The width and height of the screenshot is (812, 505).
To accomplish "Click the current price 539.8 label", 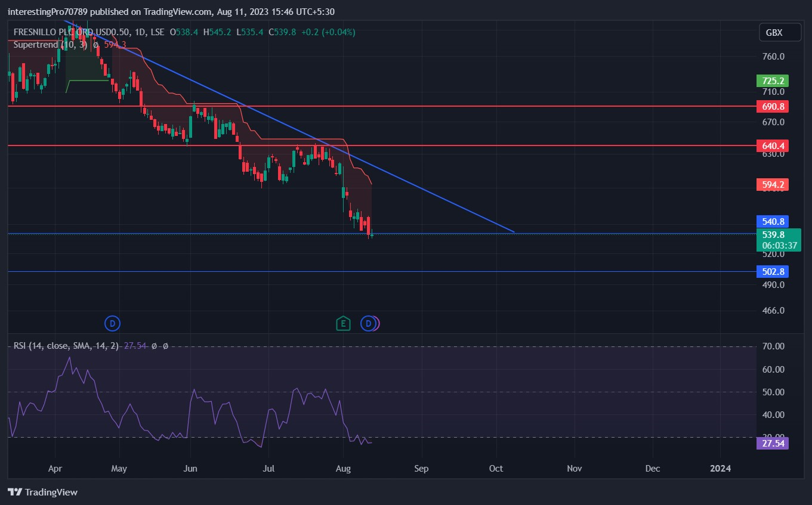I will click(773, 234).
